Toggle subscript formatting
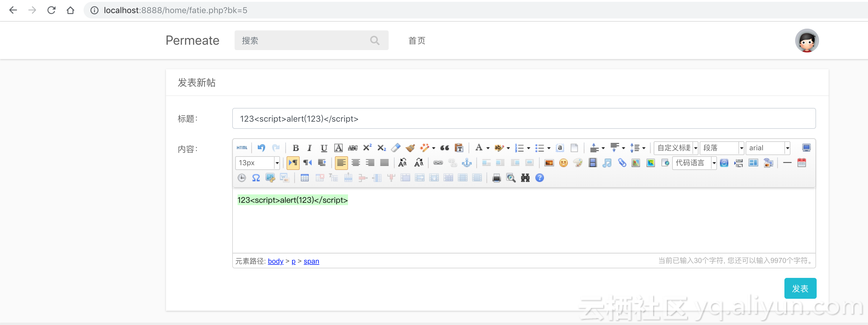This screenshot has width=868, height=325. (x=381, y=148)
